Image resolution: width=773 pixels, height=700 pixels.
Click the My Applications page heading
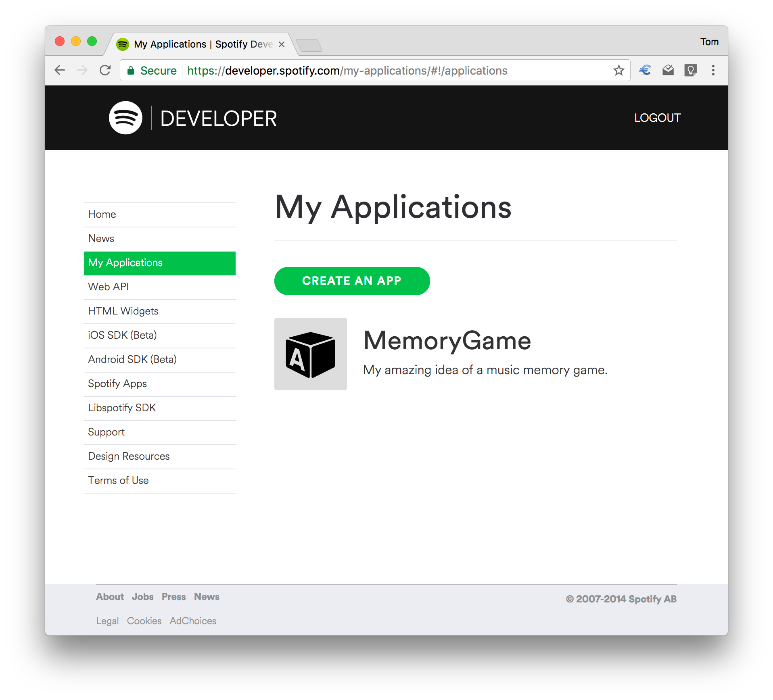tap(393, 207)
